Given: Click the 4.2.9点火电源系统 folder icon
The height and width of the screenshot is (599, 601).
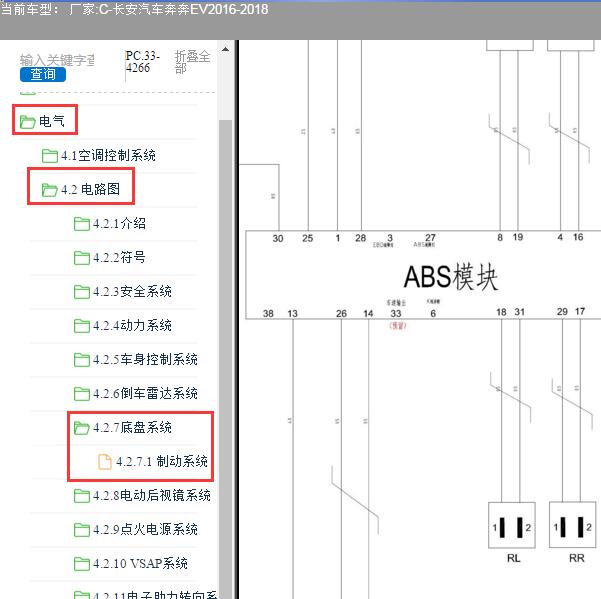Looking at the screenshot, I should (82, 530).
